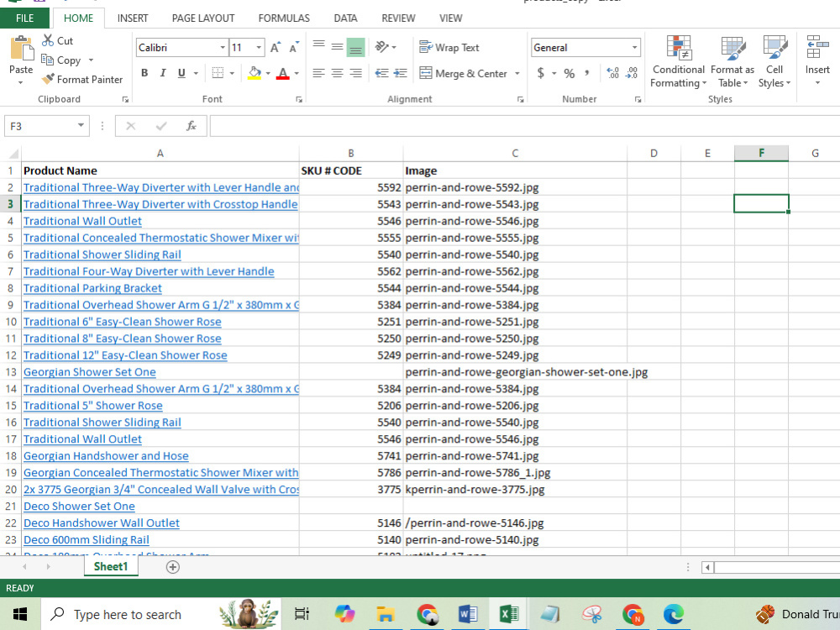Apply the red Font Color A icon
This screenshot has height=630, width=840.
click(x=283, y=73)
